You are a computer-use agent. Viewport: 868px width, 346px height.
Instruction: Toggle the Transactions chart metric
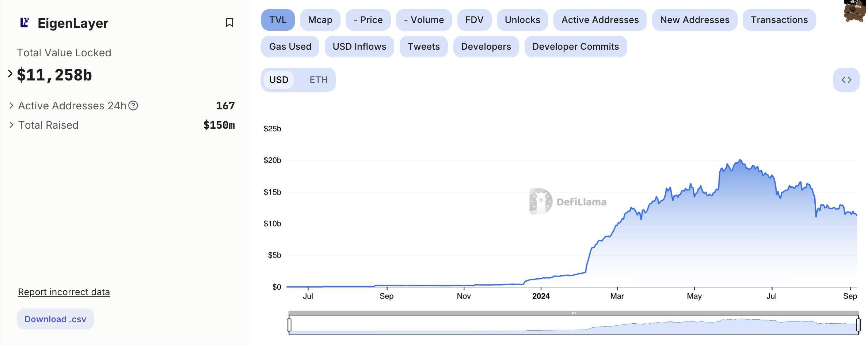pyautogui.click(x=779, y=20)
